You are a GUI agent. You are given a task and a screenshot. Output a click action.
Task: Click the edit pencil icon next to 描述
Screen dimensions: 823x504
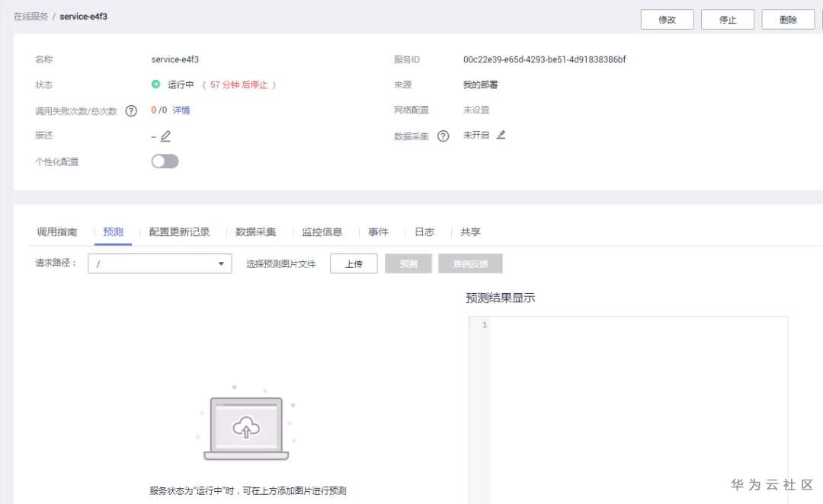click(x=165, y=136)
